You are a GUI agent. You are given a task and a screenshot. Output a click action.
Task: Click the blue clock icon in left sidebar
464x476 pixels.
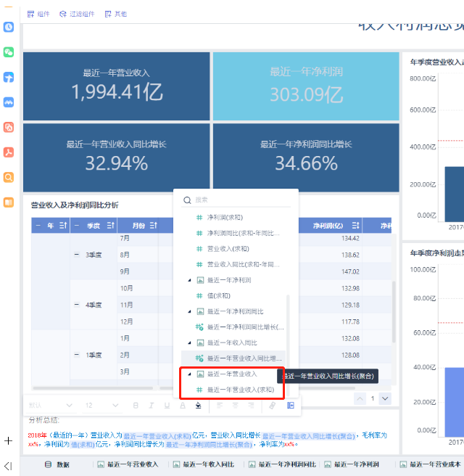click(9, 27)
